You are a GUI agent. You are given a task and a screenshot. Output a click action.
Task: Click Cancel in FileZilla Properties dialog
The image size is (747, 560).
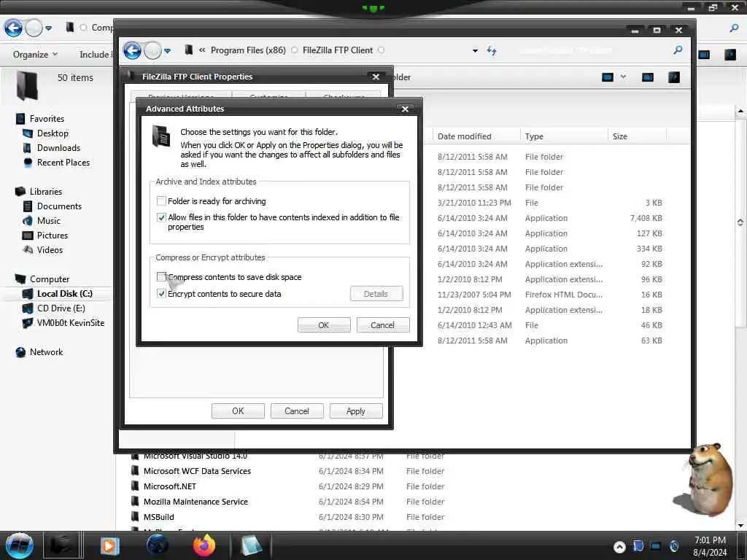point(297,411)
